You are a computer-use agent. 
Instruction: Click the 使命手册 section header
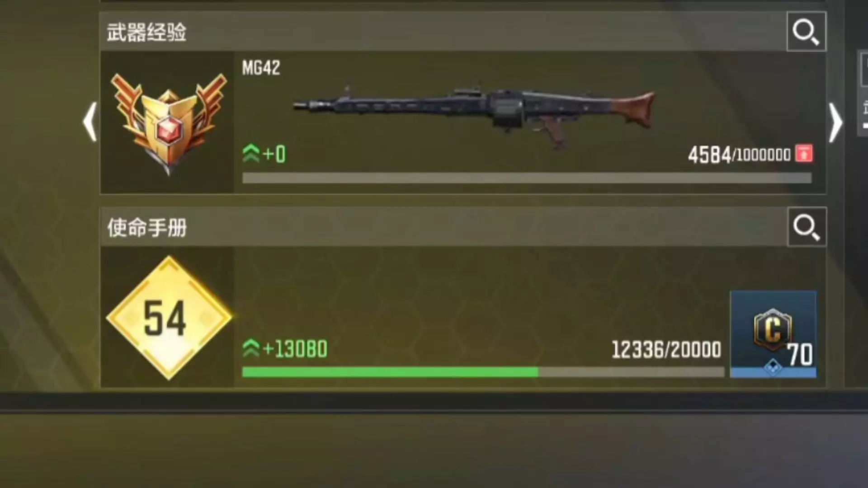(x=147, y=228)
